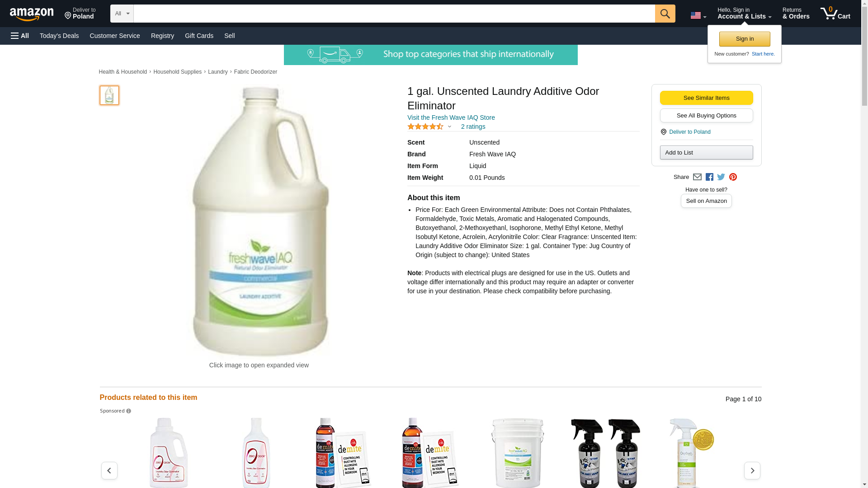This screenshot has height=488, width=868.
Task: Expand the search category All dropdown
Action: tap(122, 14)
